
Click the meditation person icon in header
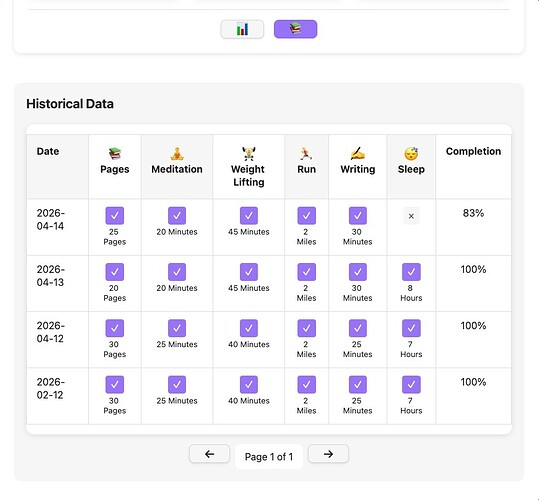click(x=177, y=154)
